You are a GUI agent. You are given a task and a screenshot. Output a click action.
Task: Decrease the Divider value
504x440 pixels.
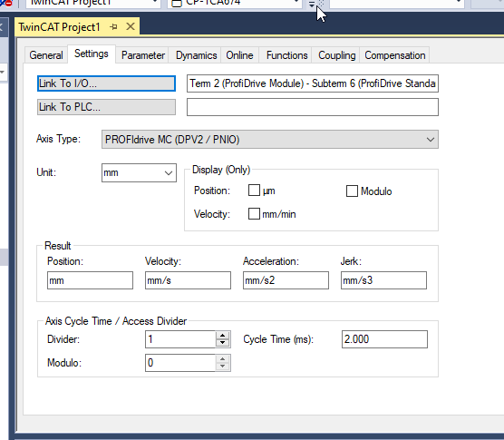pyautogui.click(x=223, y=343)
